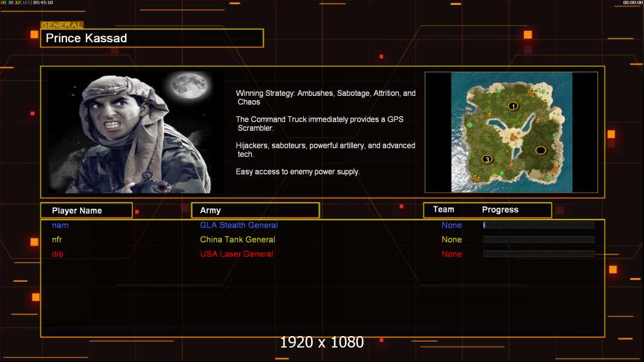The width and height of the screenshot is (644, 362).
Task: Click start position marker 1 on minimap
Action: click(513, 106)
